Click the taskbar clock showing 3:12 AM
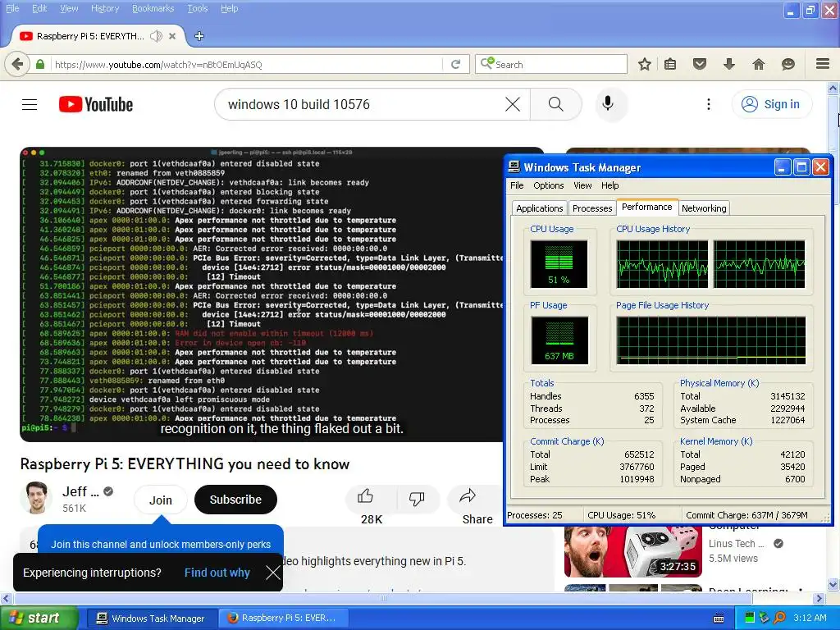The image size is (840, 630). click(x=810, y=619)
